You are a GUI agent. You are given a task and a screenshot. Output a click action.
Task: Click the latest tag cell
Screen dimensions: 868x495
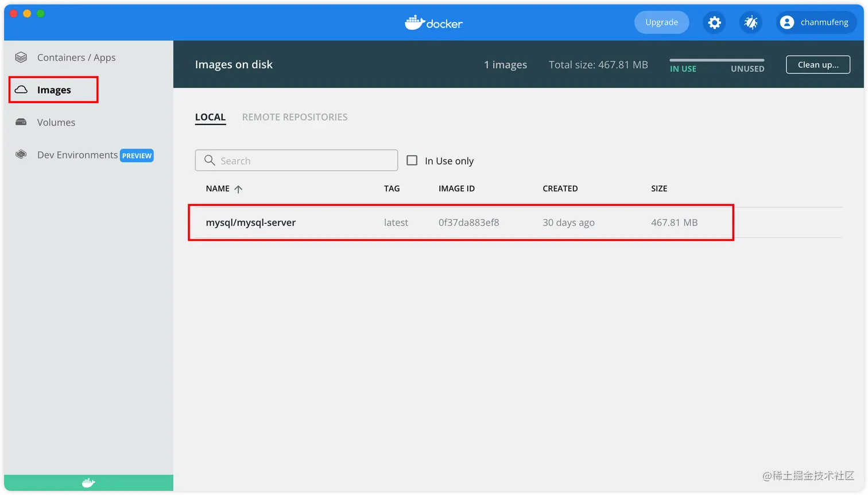coord(396,223)
